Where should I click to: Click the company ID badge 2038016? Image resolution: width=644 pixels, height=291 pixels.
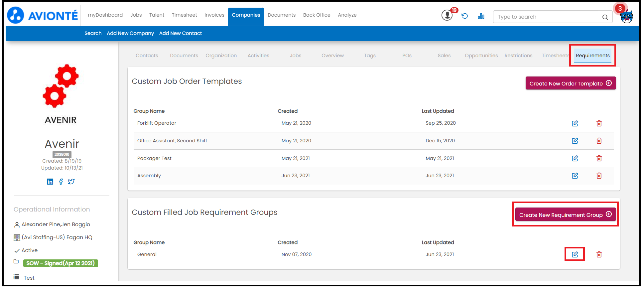tap(62, 154)
